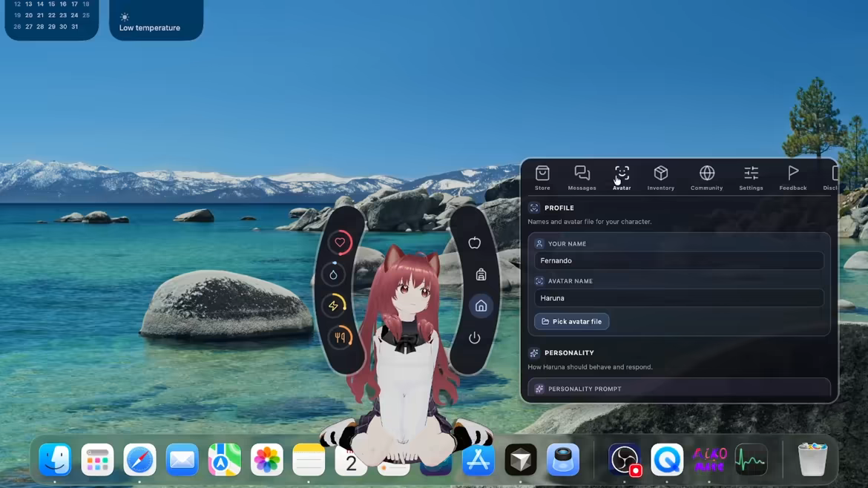Click the heart health status ring

click(340, 243)
